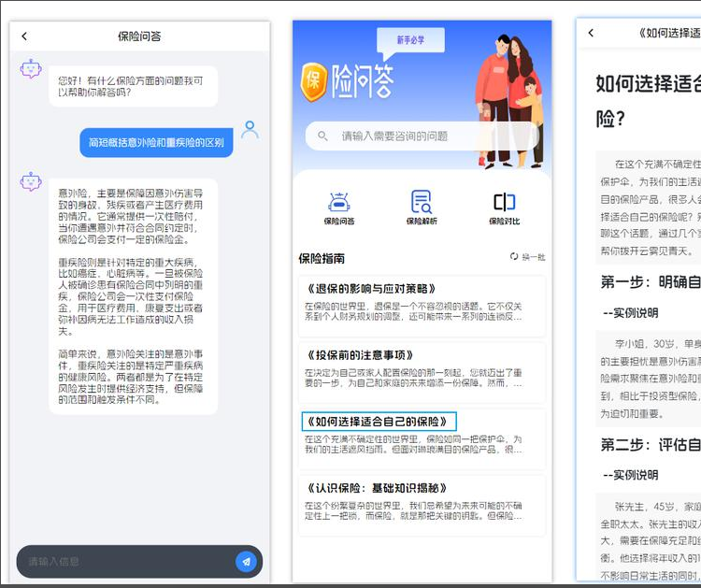Screen dimensions: 701x588
Task: Click the 保 shield logo badge
Action: [x=314, y=83]
